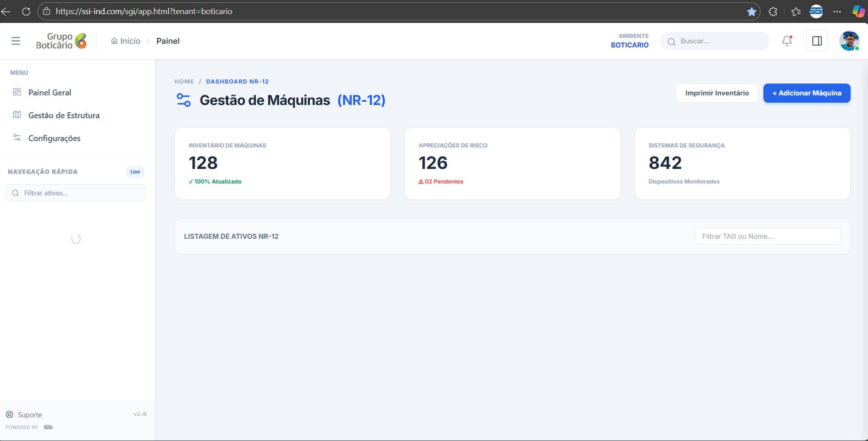Open the notifications bell

[787, 41]
